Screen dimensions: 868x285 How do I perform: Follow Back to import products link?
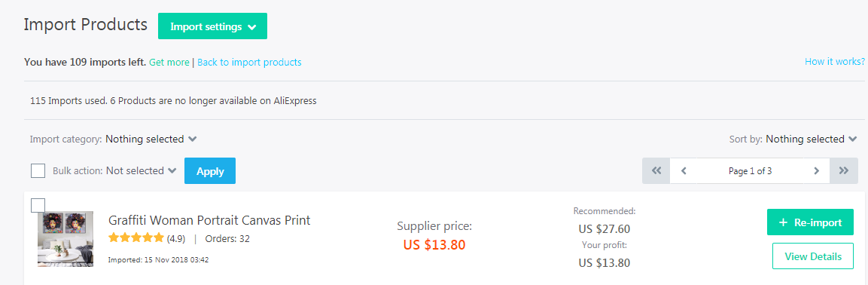click(x=249, y=62)
